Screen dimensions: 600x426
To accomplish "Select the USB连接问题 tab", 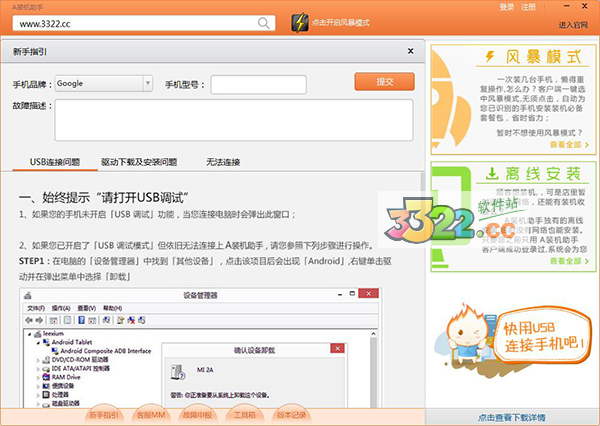I will (55, 162).
